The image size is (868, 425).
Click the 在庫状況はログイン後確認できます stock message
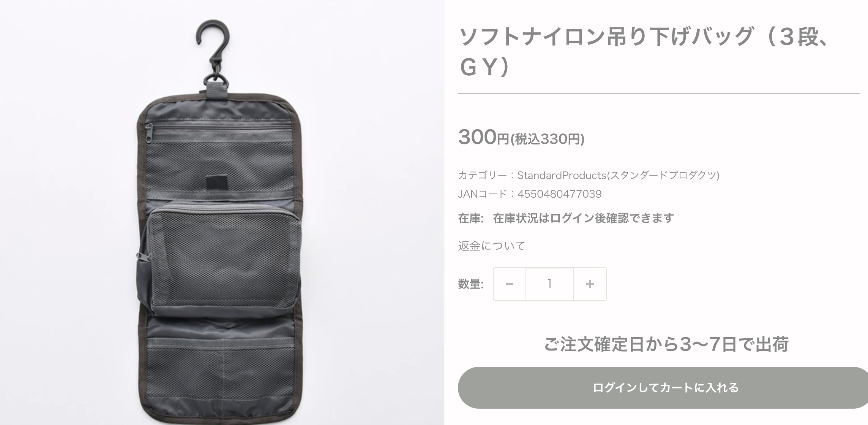point(583,218)
